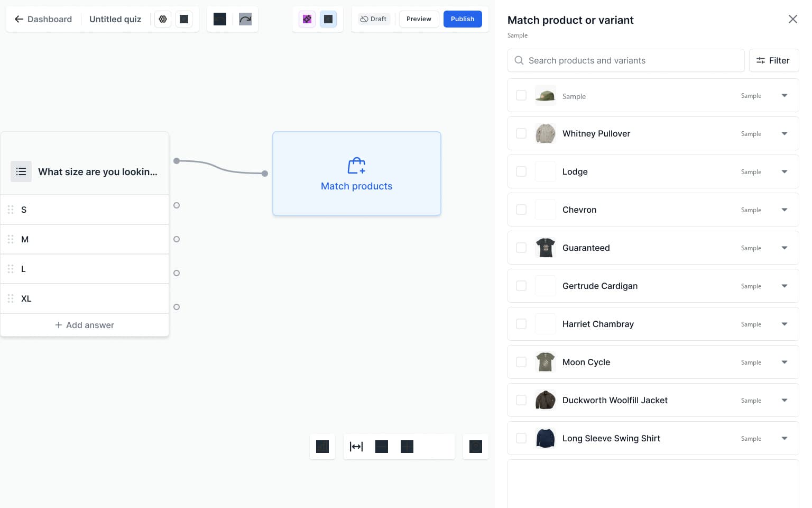Image resolution: width=812 pixels, height=508 pixels.
Task: Grab the drag handle of answer XL
Action: coord(11,298)
